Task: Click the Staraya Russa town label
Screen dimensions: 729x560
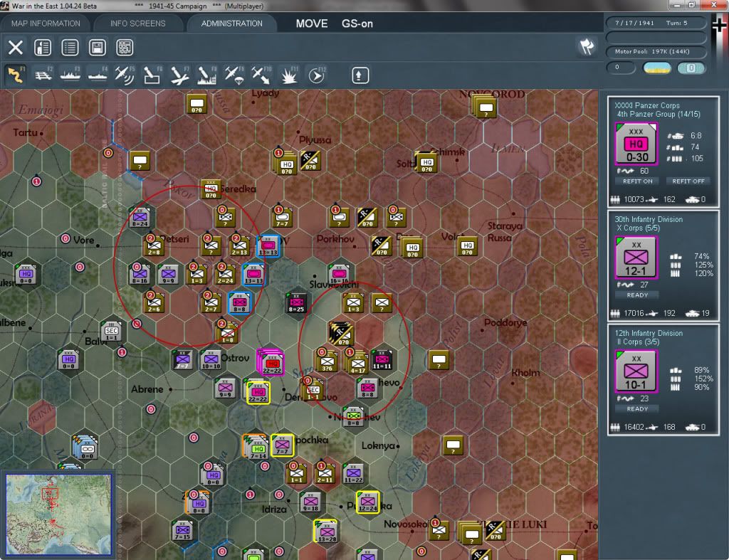Action: click(x=504, y=231)
